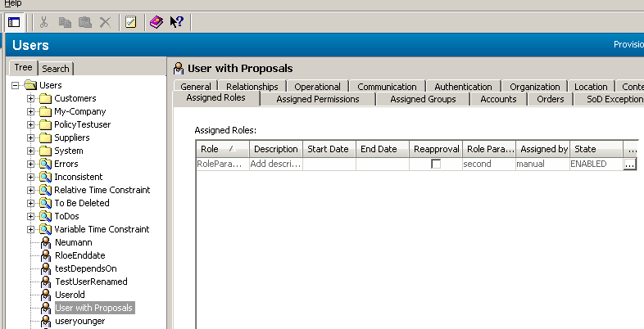The image size is (644, 329).
Task: Collapse the Users root node
Action: pyautogui.click(x=16, y=86)
